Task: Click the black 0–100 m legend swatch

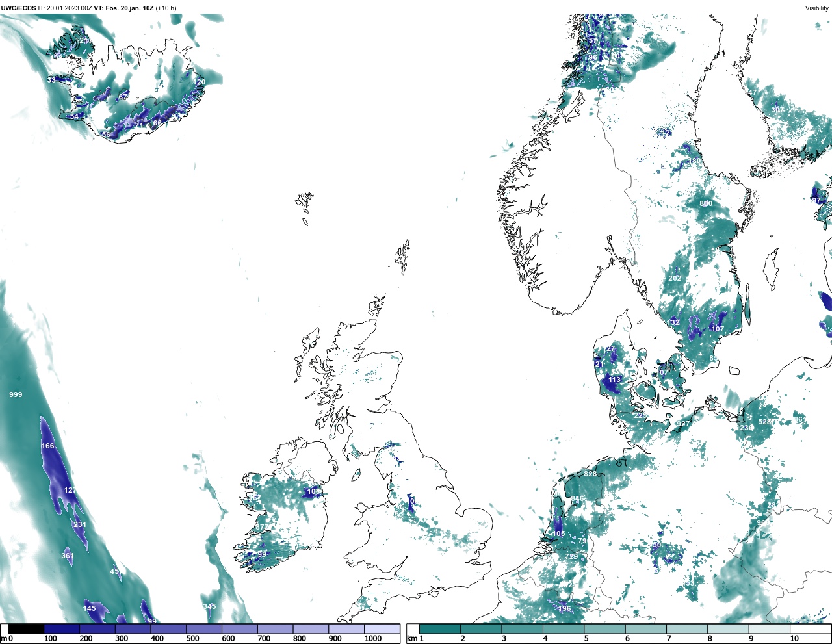Action: (x=27, y=629)
